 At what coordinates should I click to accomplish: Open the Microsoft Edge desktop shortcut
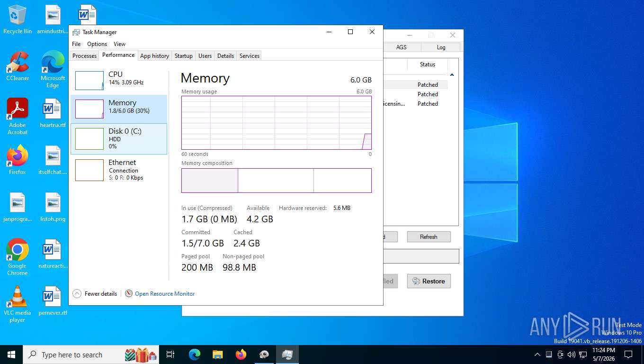tap(53, 70)
